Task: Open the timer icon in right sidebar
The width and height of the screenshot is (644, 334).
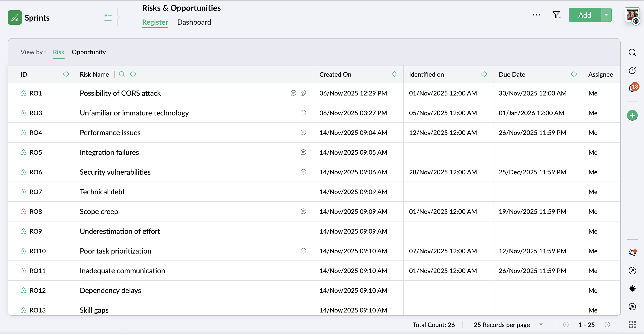Action: (x=632, y=70)
